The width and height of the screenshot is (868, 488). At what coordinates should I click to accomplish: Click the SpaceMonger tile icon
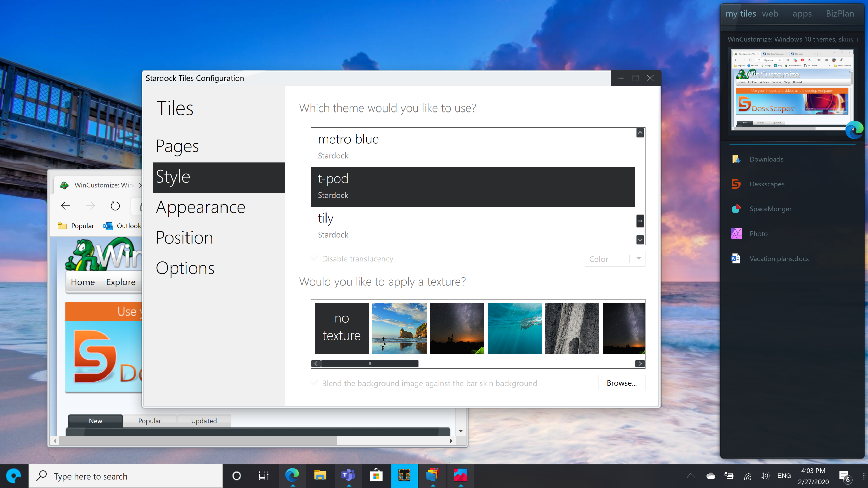click(x=736, y=209)
